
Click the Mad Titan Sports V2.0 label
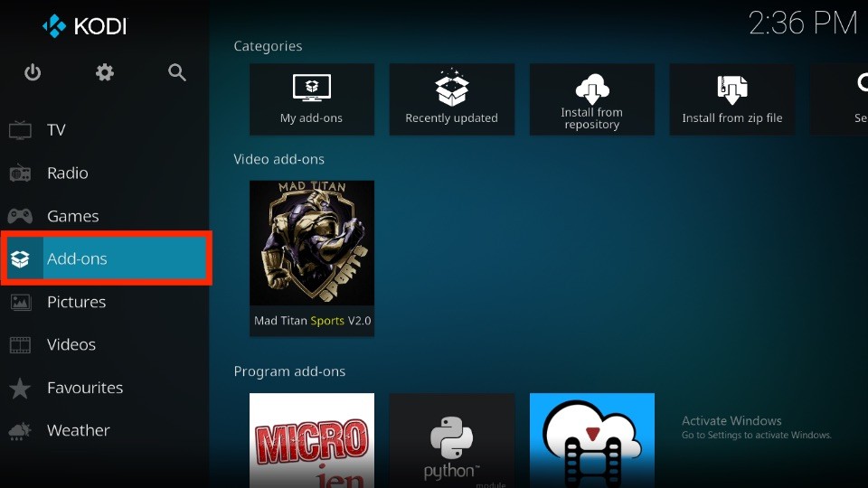[312, 321]
